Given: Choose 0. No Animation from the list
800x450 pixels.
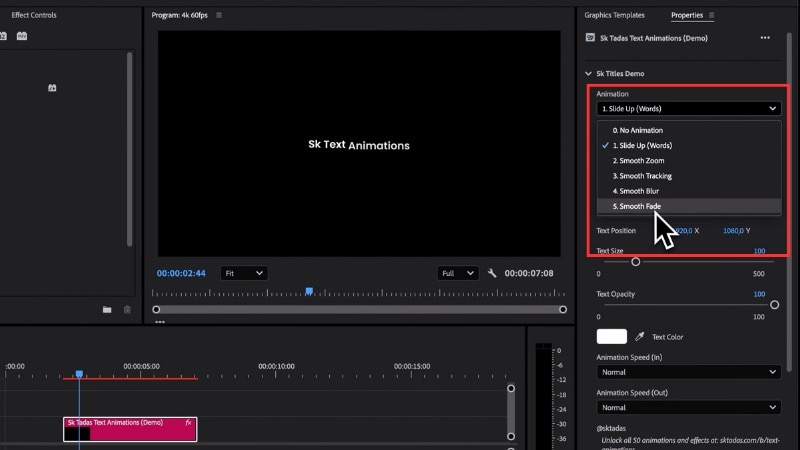Looking at the screenshot, I should 689,131.
